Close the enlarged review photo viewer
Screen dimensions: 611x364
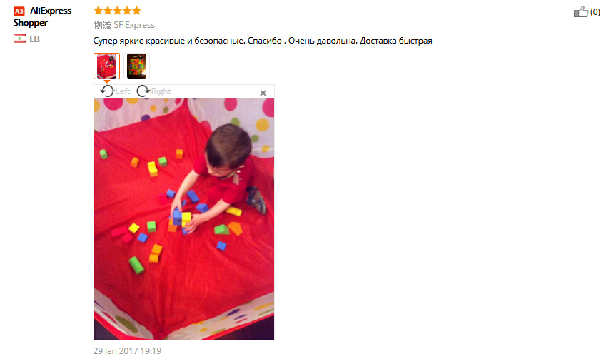click(x=263, y=93)
